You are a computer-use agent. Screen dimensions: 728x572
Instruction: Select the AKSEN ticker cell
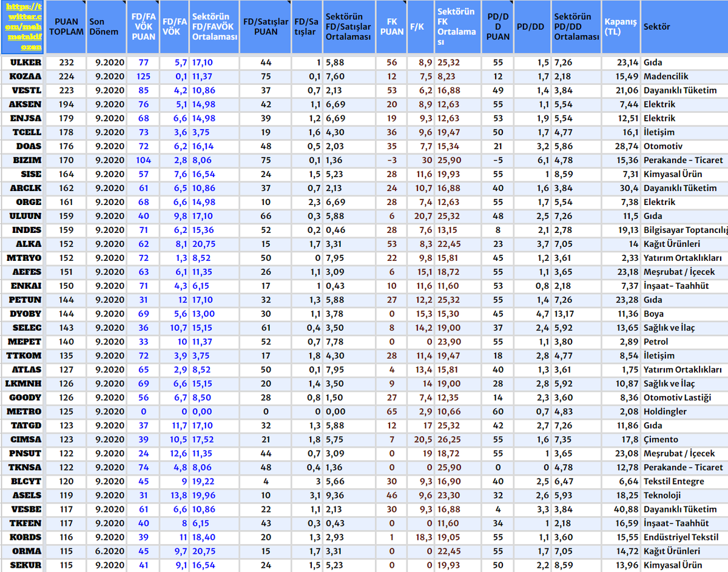(x=23, y=104)
